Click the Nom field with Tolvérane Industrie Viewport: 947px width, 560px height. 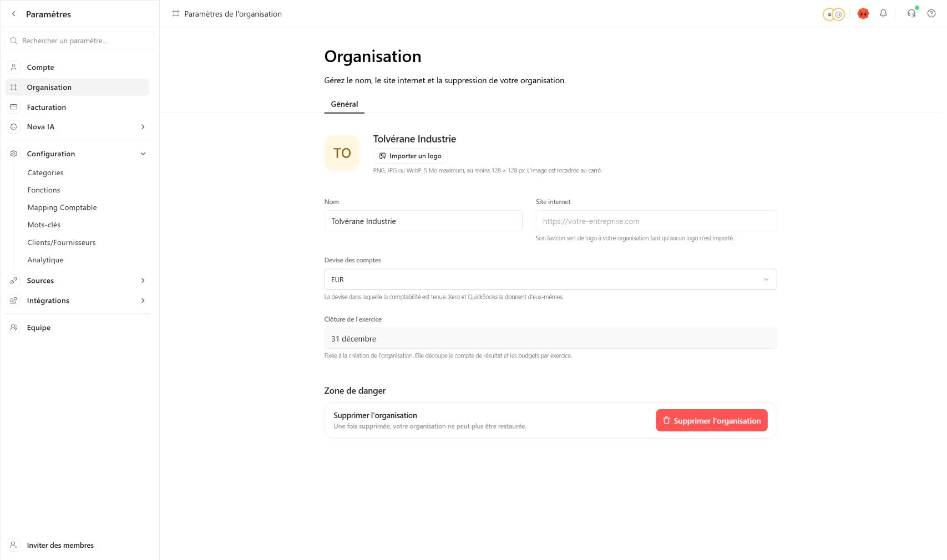click(423, 221)
